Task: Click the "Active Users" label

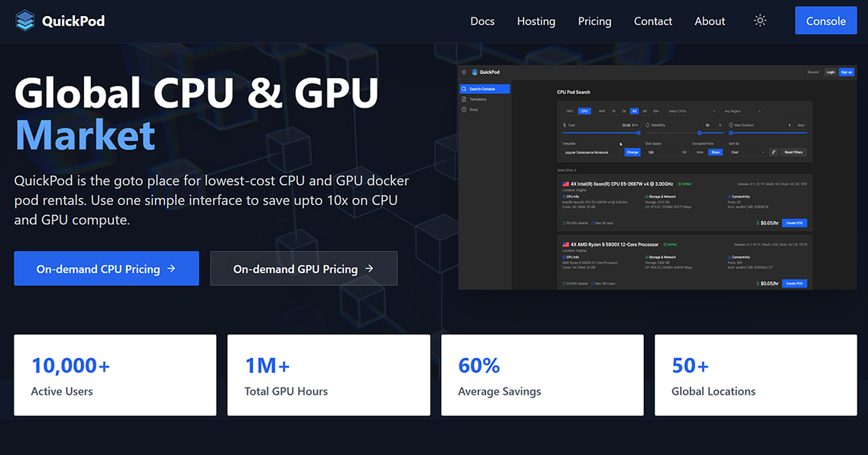Action: pos(62,391)
